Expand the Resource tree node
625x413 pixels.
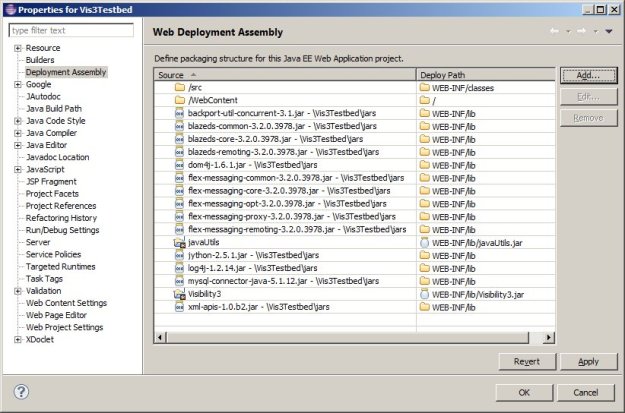point(18,48)
